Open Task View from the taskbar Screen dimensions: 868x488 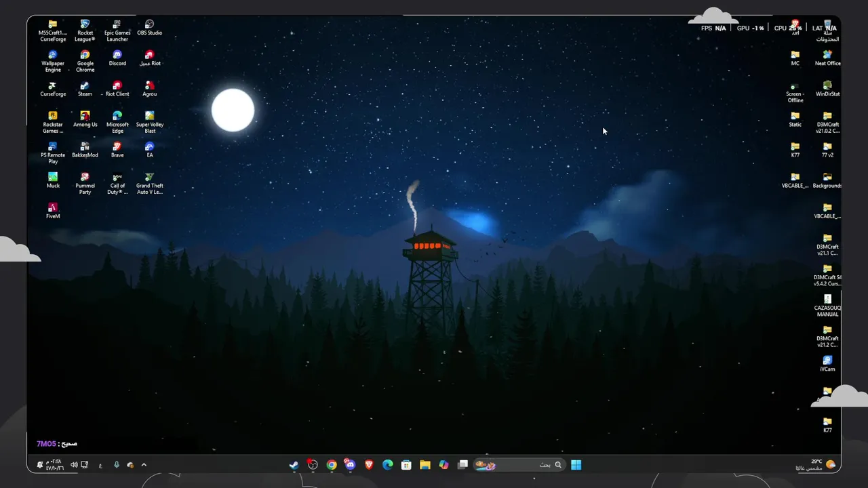[463, 465]
